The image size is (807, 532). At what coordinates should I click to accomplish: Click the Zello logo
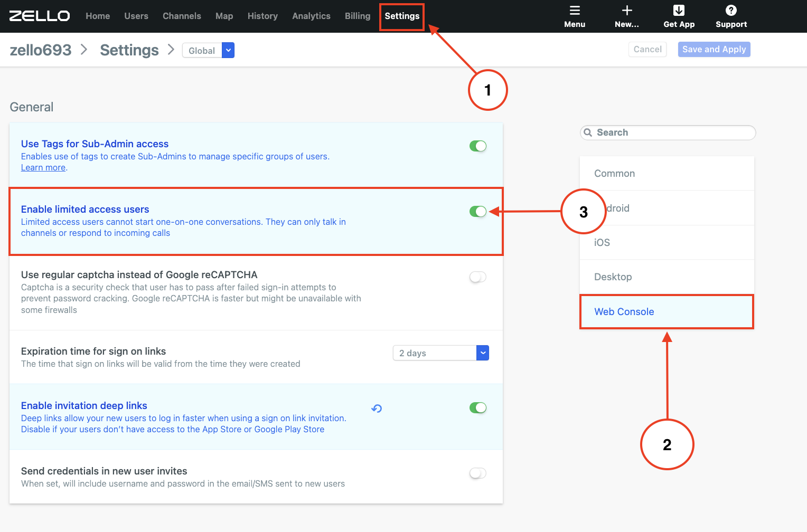pos(40,16)
